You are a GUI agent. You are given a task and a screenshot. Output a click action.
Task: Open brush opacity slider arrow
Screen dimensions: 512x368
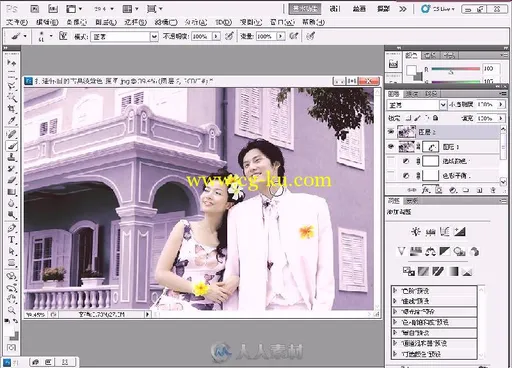point(216,36)
